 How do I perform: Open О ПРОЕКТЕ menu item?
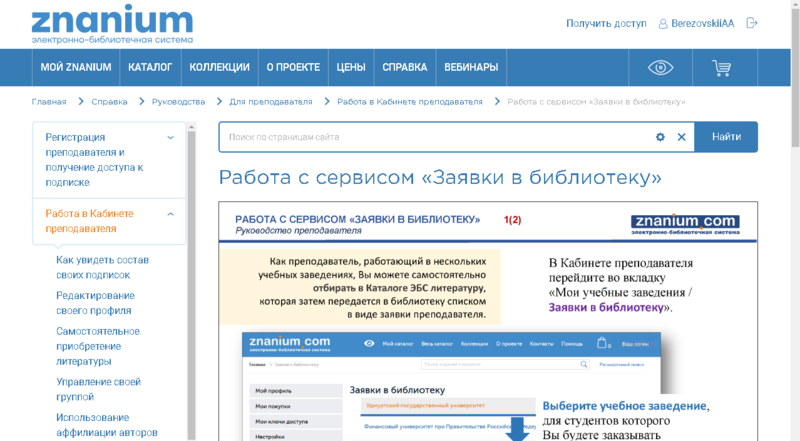[293, 67]
